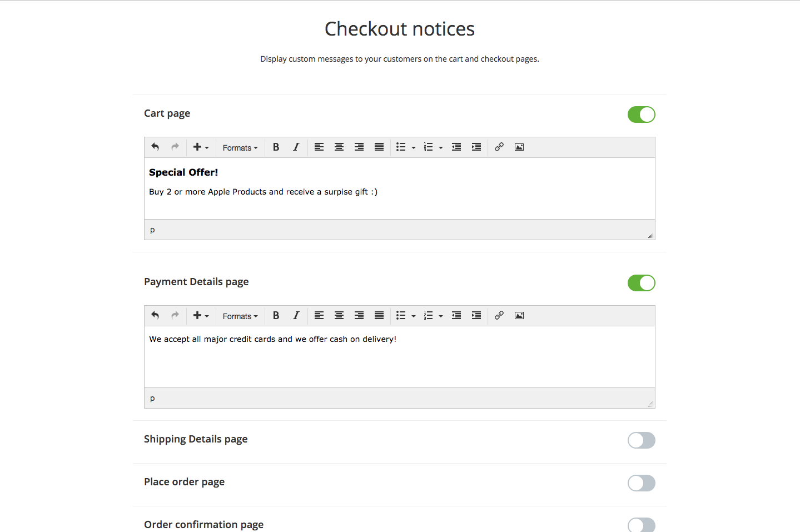Click Italic in the Payment Details editor
The width and height of the screenshot is (800, 532).
pos(296,316)
